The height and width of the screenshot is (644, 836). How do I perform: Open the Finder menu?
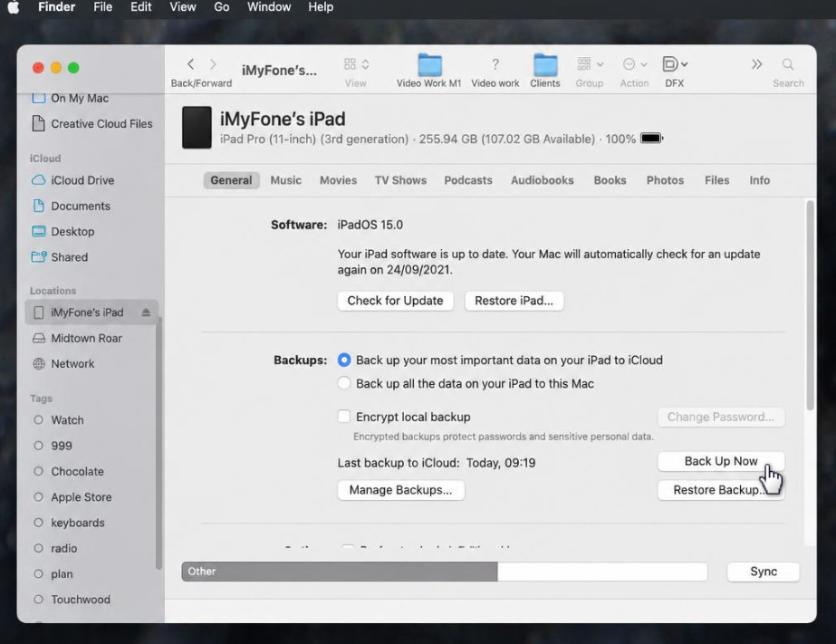coord(56,7)
